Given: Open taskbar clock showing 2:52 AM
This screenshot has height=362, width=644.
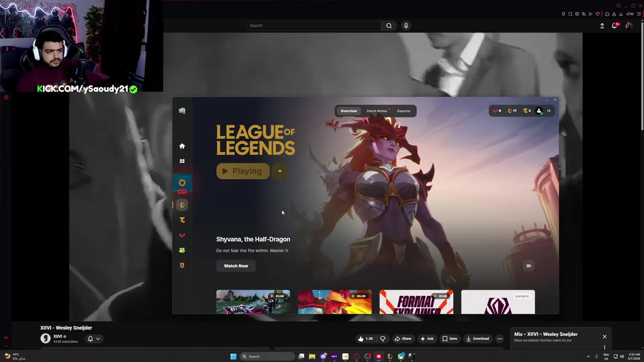Looking at the screenshot, I should [x=634, y=356].
